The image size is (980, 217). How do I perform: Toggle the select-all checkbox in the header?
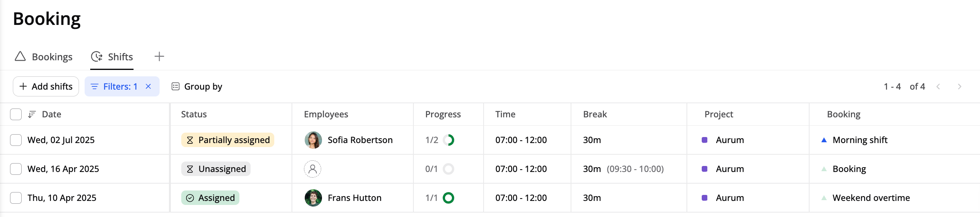point(16,115)
